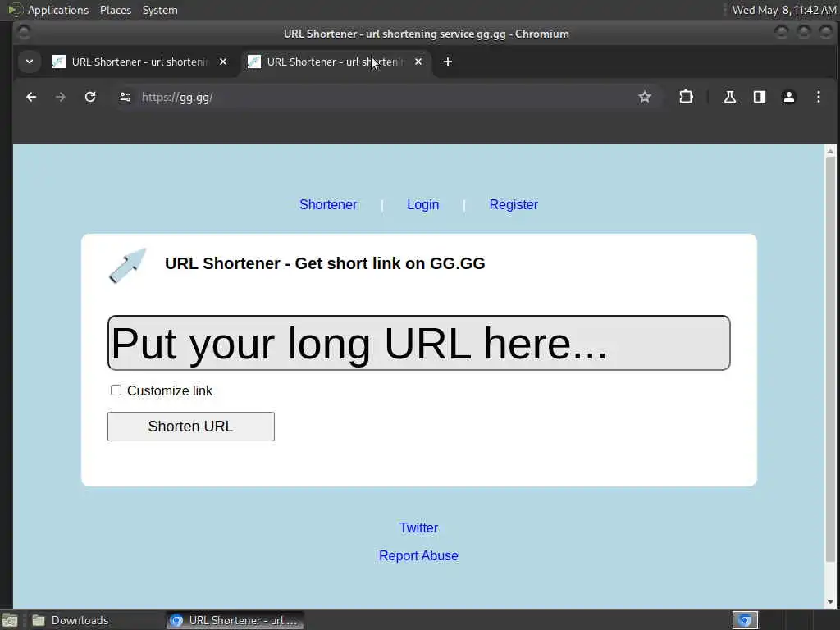Open the Places menu
The width and height of the screenshot is (840, 630).
point(116,10)
